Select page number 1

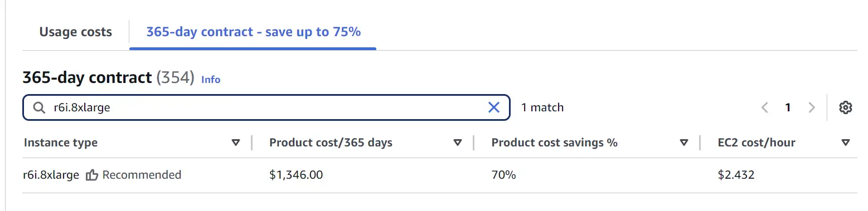click(788, 107)
